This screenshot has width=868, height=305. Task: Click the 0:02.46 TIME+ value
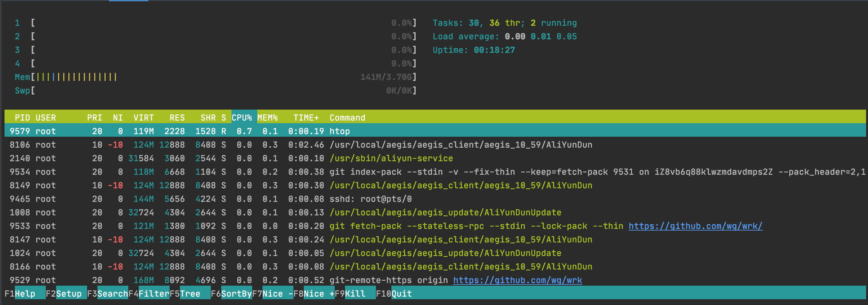306,144
